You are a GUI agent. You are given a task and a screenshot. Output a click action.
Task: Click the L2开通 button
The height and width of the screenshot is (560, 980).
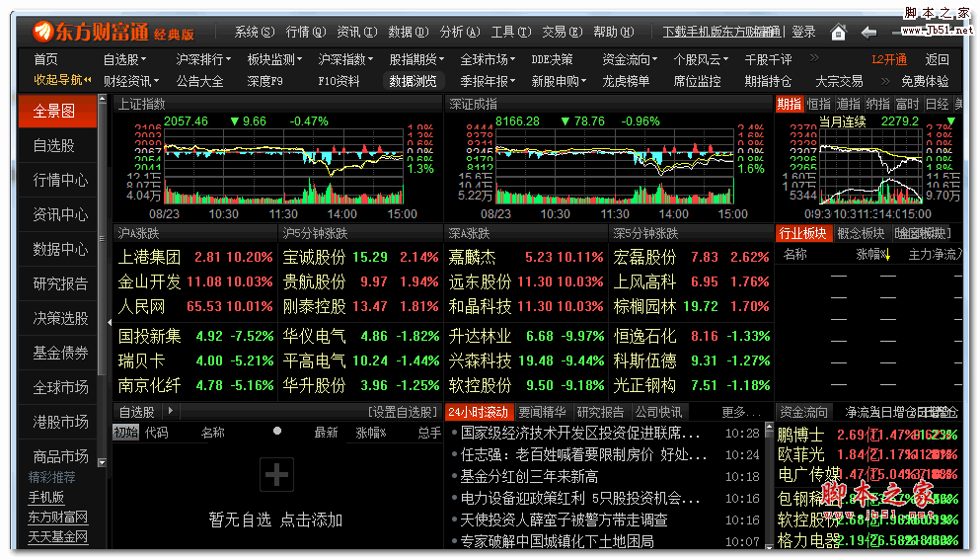[889, 59]
